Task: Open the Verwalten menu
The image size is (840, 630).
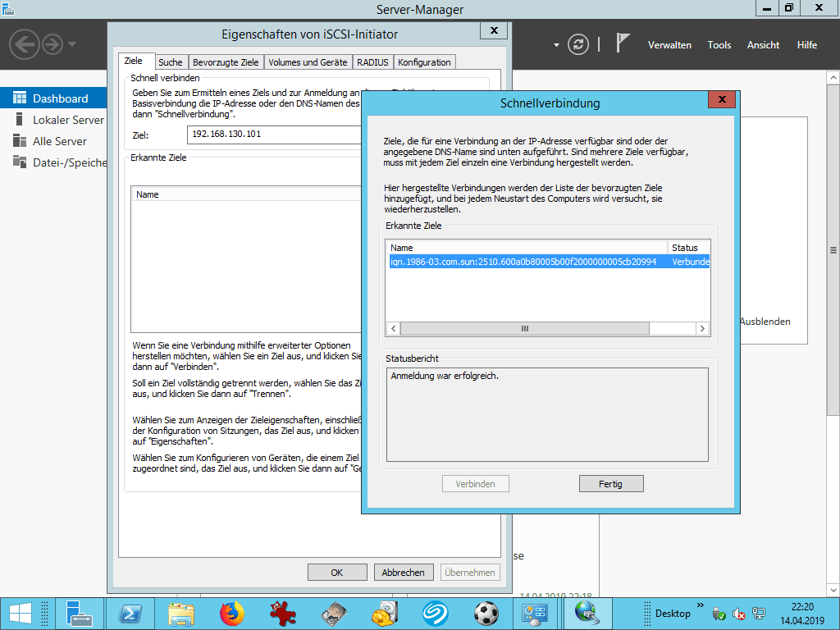Action: click(x=669, y=45)
